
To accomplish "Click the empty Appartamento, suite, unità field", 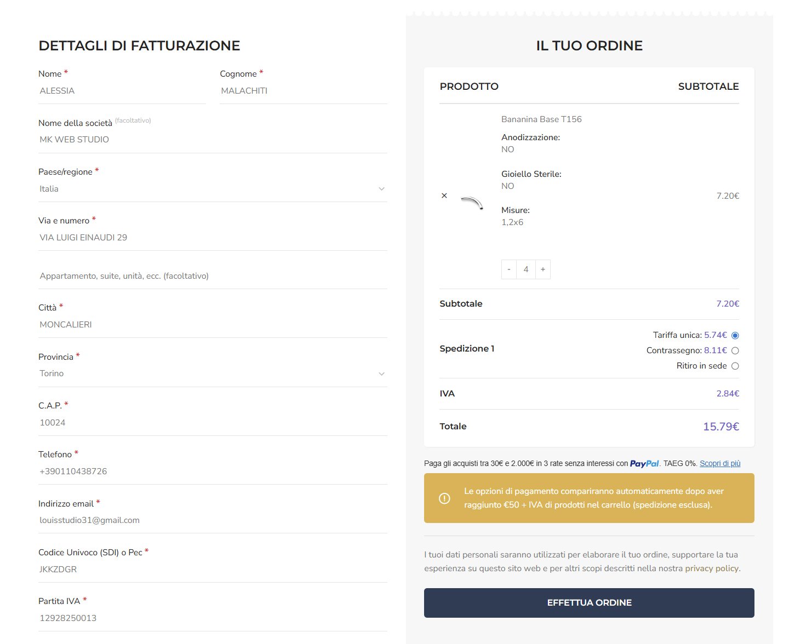I will tap(213, 276).
